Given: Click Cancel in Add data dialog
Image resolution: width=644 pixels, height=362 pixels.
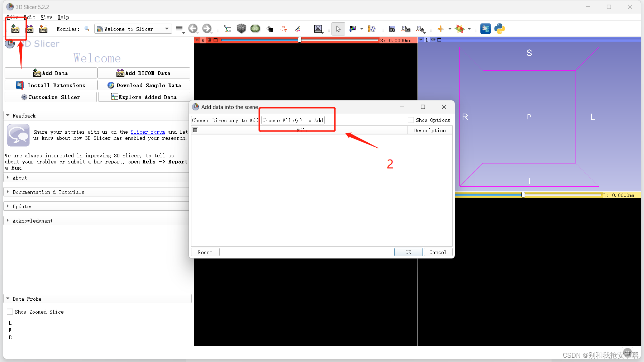Looking at the screenshot, I should (x=438, y=252).
